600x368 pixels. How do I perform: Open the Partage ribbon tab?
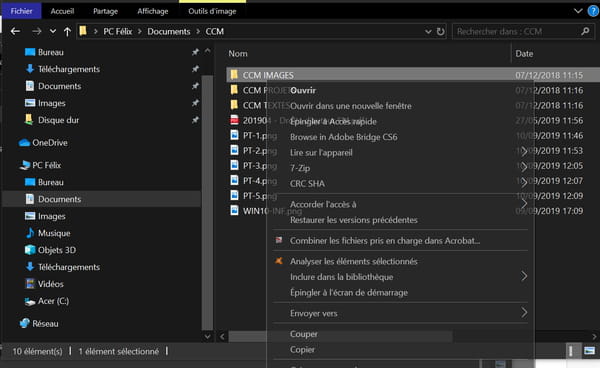coord(106,11)
